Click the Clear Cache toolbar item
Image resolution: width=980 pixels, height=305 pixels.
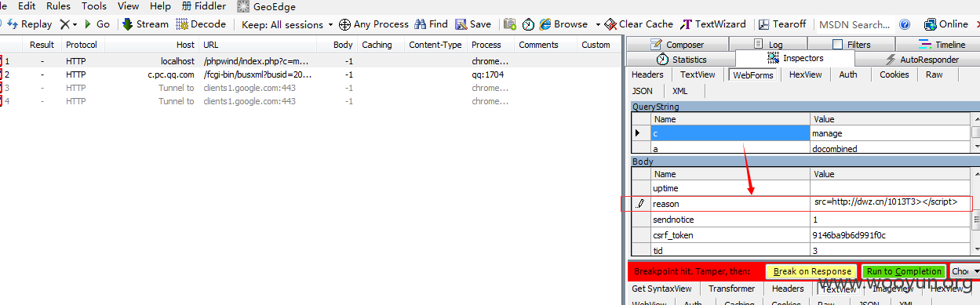point(639,24)
